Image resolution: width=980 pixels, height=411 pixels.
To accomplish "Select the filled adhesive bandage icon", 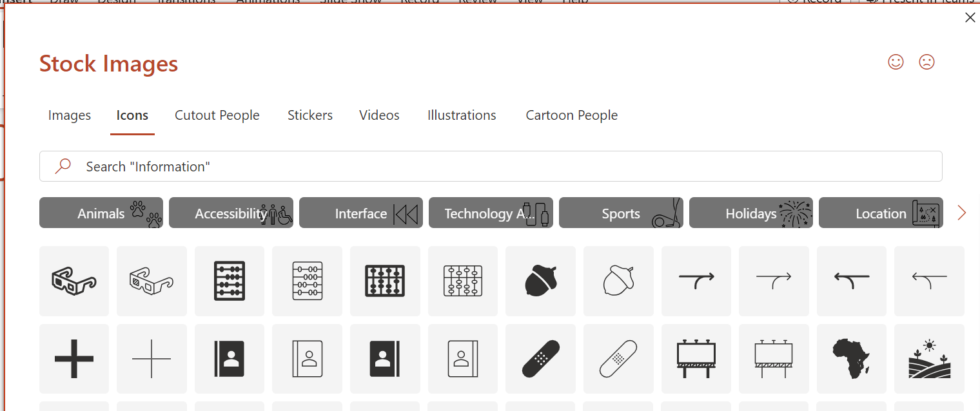I will [x=540, y=359].
